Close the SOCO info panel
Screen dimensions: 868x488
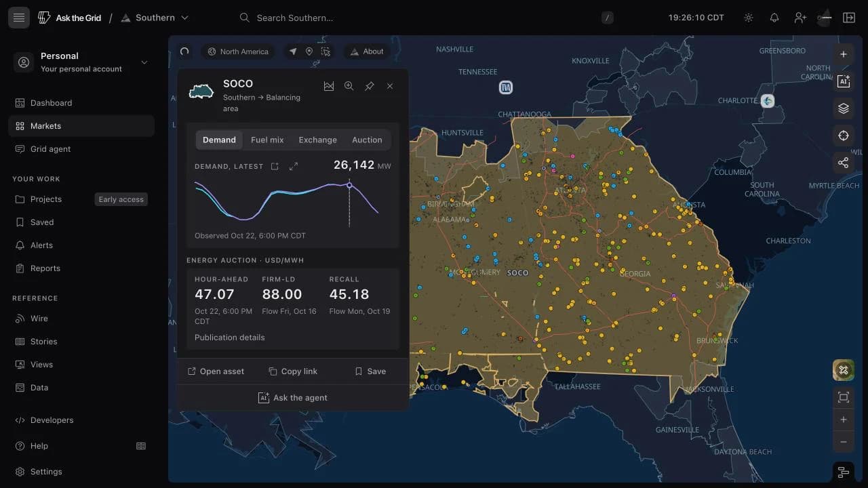coord(390,86)
